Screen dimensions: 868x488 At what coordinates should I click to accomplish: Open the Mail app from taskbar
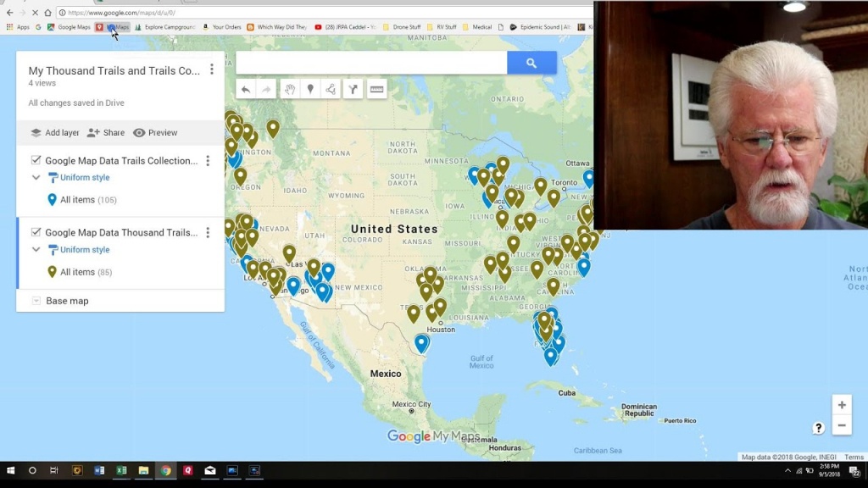click(x=210, y=470)
